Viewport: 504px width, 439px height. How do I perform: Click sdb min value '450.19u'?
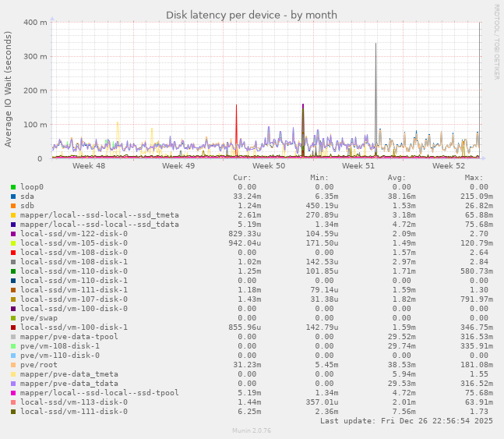coord(322,206)
